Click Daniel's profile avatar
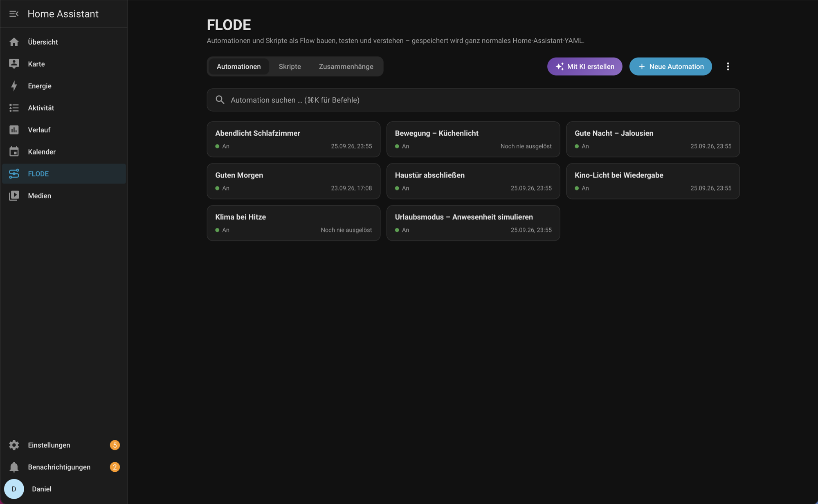The image size is (818, 504). tap(14, 489)
